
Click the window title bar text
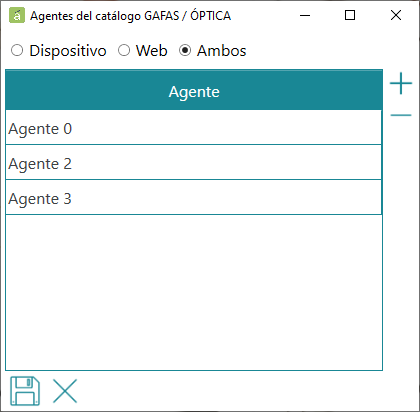(x=130, y=16)
